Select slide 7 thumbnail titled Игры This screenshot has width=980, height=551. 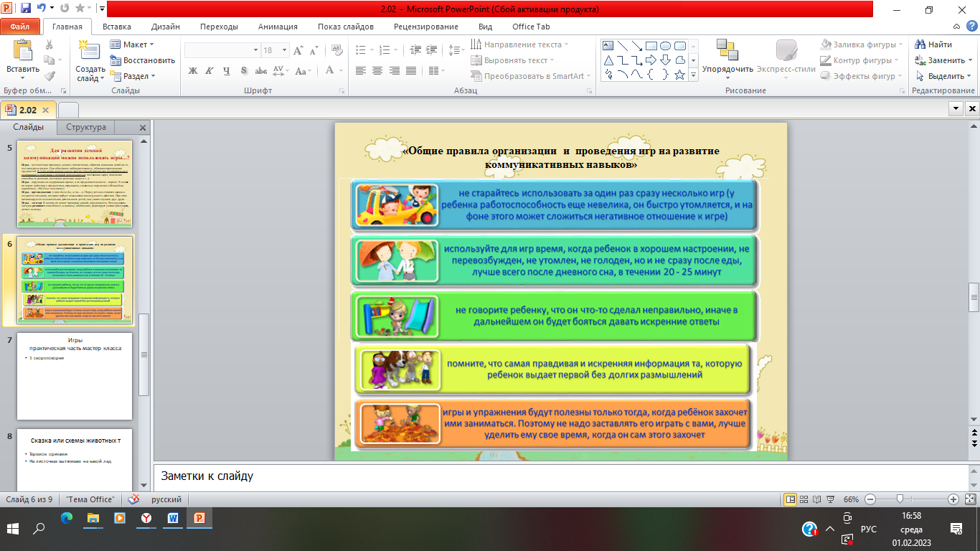point(75,376)
